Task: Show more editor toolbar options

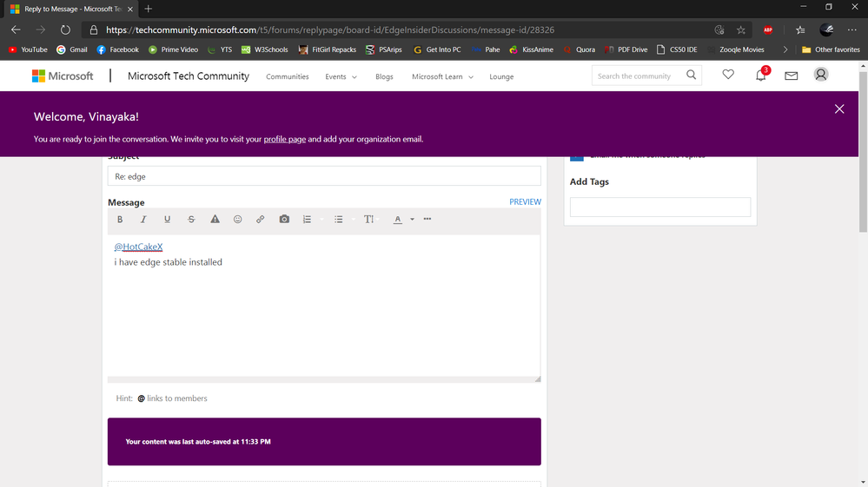Action: pos(427,219)
